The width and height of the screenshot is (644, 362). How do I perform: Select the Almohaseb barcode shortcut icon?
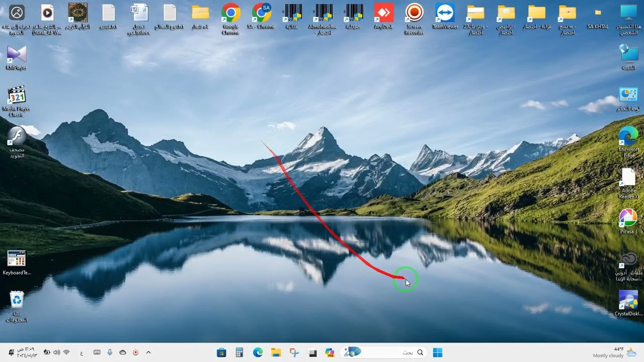[x=323, y=19]
